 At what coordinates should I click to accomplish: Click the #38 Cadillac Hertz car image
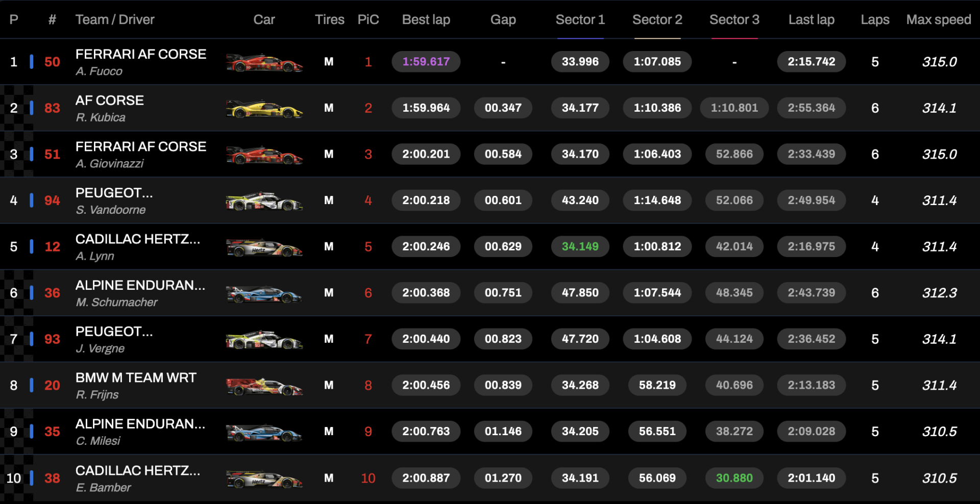pyautogui.click(x=264, y=479)
